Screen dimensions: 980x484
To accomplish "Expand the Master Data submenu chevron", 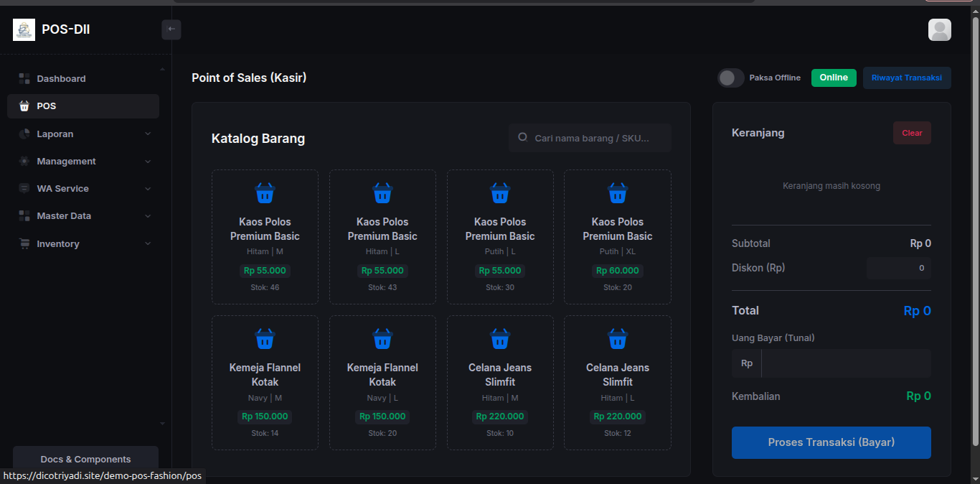I will 148,216.
